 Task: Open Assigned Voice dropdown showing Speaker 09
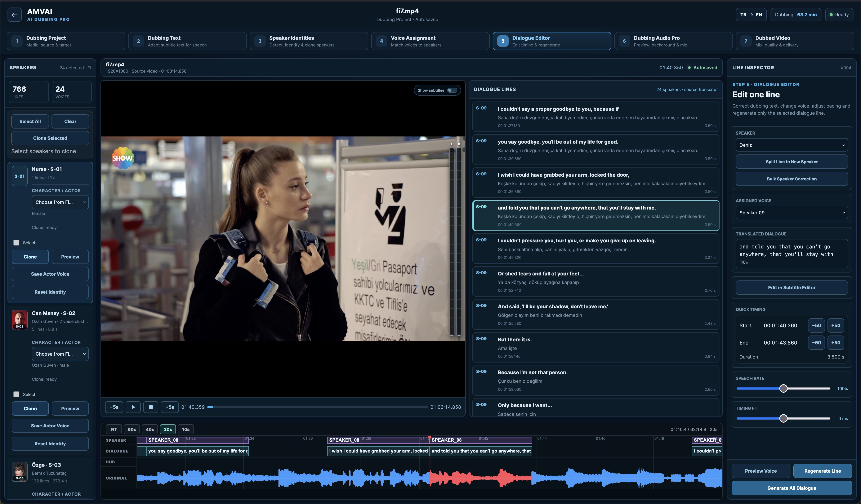(x=792, y=213)
